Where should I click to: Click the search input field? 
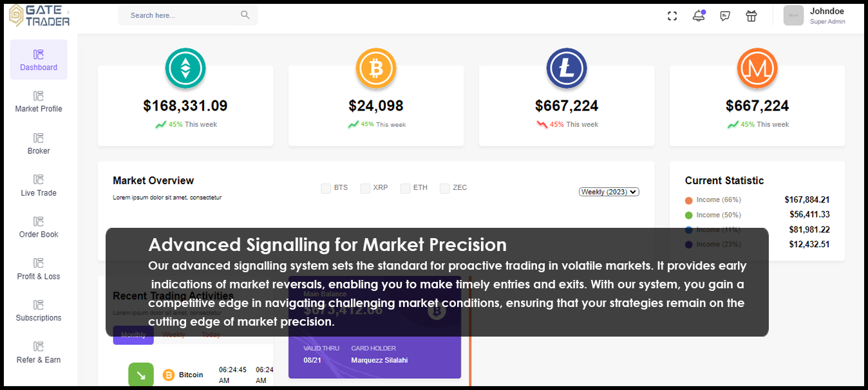tap(180, 15)
